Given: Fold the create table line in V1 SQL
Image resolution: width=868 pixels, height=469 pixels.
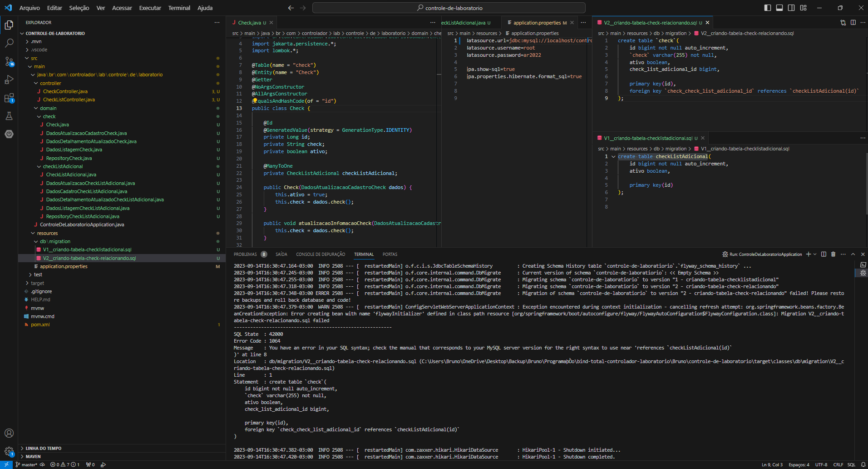Looking at the screenshot, I should [x=613, y=156].
